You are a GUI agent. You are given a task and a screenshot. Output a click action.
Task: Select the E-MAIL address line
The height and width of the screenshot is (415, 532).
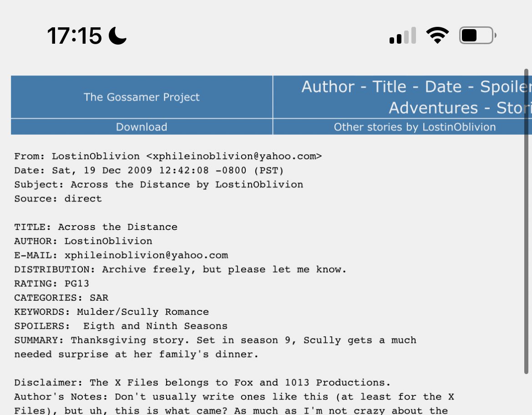[x=121, y=255]
